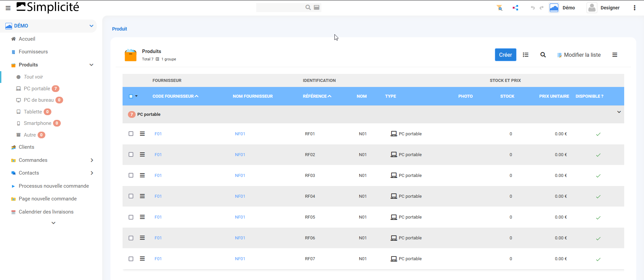Viewport: 644px width, 280px height.
Task: Select Smartphone product filter
Action: [x=38, y=123]
